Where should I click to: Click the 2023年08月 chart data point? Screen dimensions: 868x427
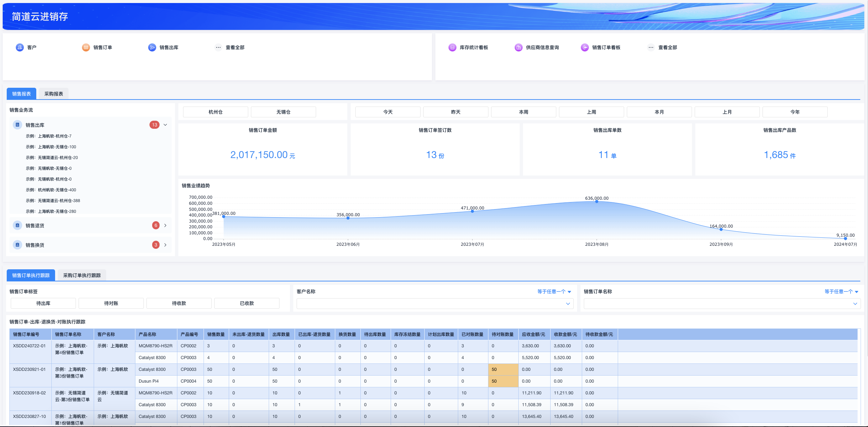(596, 202)
